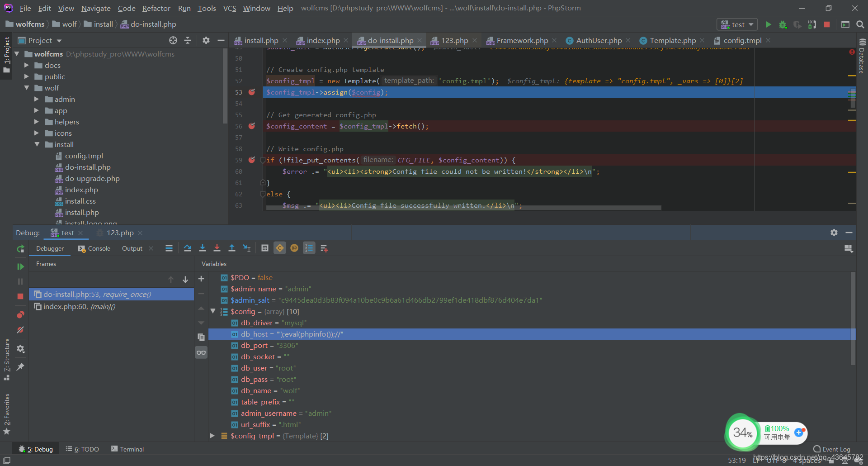Click the Variables pane scrollbar
This screenshot has height=466, width=868.
853,318
